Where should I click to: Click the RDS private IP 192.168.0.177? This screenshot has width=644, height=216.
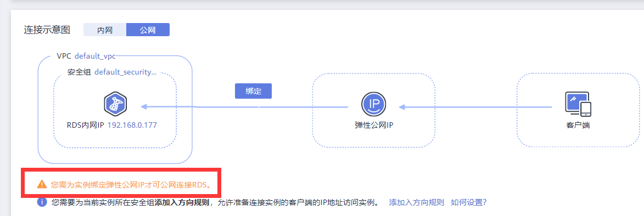132,125
